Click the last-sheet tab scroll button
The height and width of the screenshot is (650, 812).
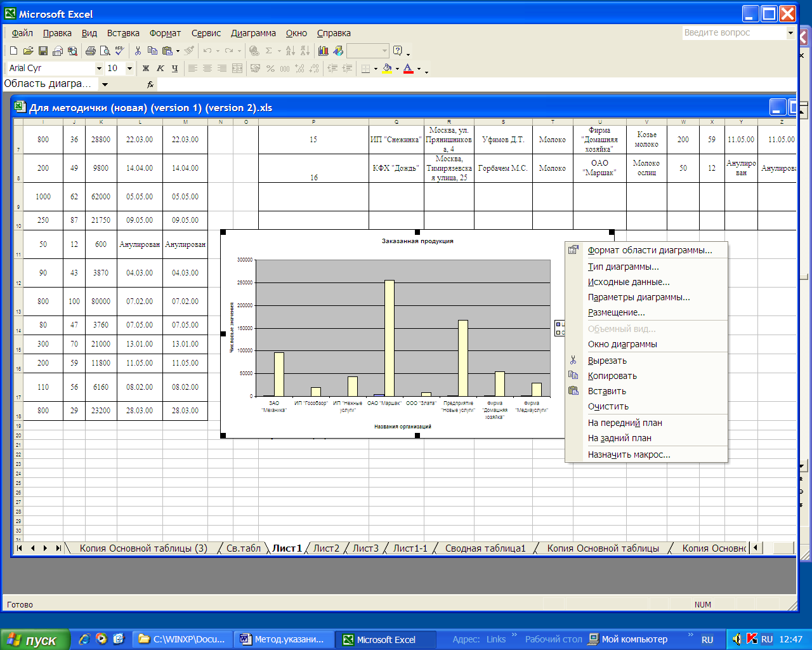point(58,548)
